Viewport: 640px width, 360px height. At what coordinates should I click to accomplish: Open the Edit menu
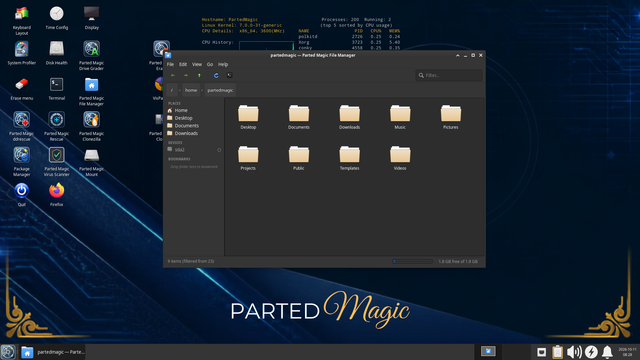coord(183,64)
